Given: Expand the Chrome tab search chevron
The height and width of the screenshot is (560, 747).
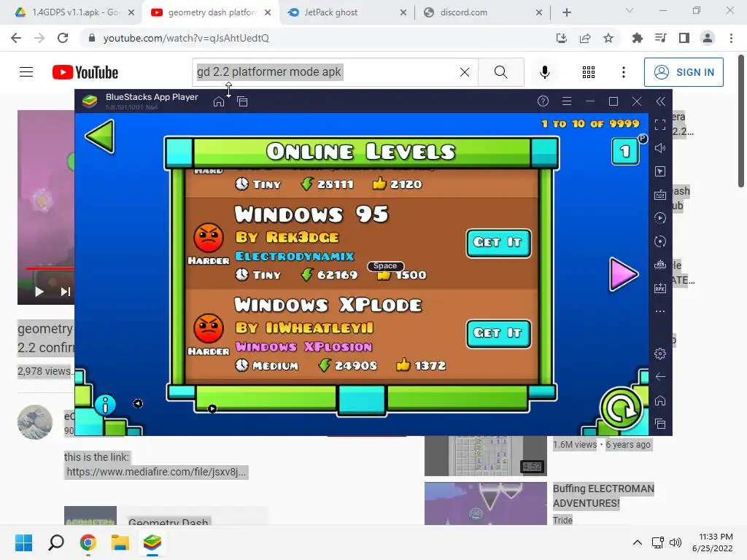Looking at the screenshot, I should click(x=630, y=10).
